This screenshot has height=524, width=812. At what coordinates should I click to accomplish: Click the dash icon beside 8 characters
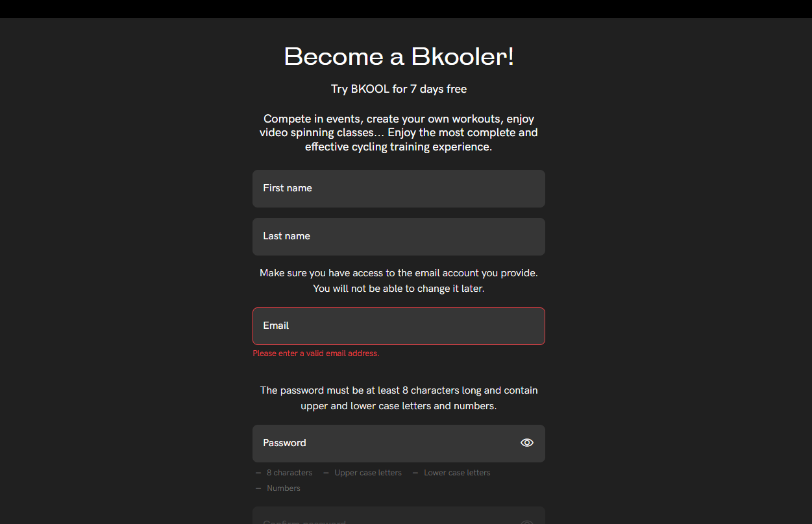click(x=258, y=473)
